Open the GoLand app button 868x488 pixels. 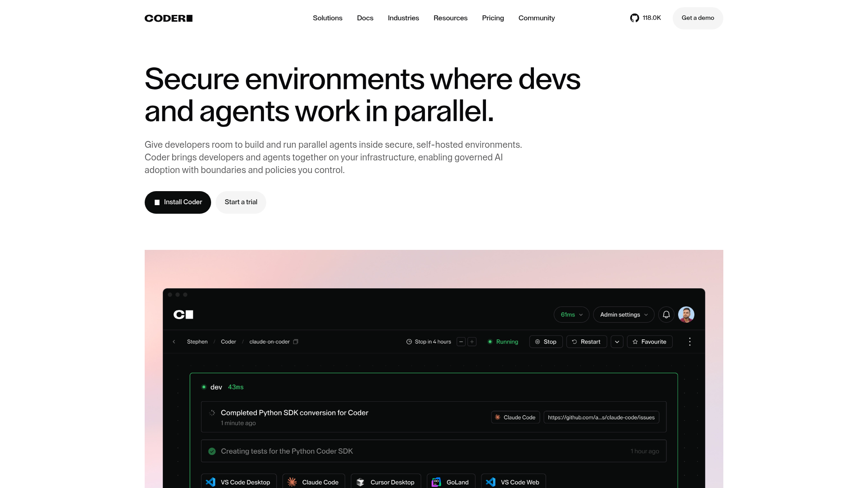(451, 482)
